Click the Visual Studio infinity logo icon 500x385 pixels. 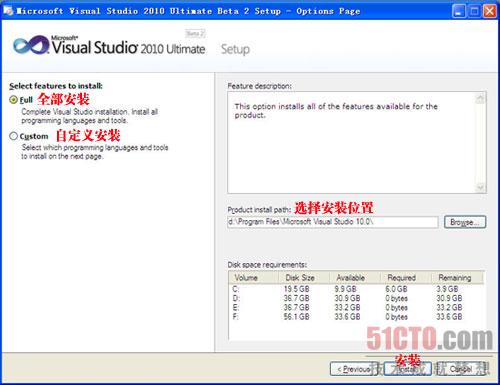point(31,45)
